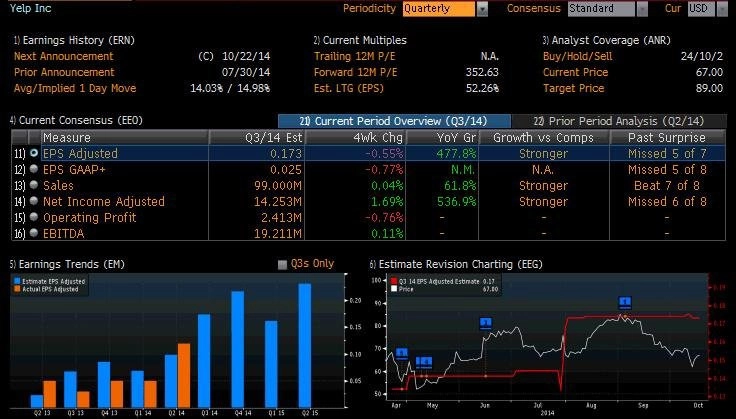Click the EPS GAAP+ value 0.025
Viewport: 736px width, 419px height.
click(286, 169)
